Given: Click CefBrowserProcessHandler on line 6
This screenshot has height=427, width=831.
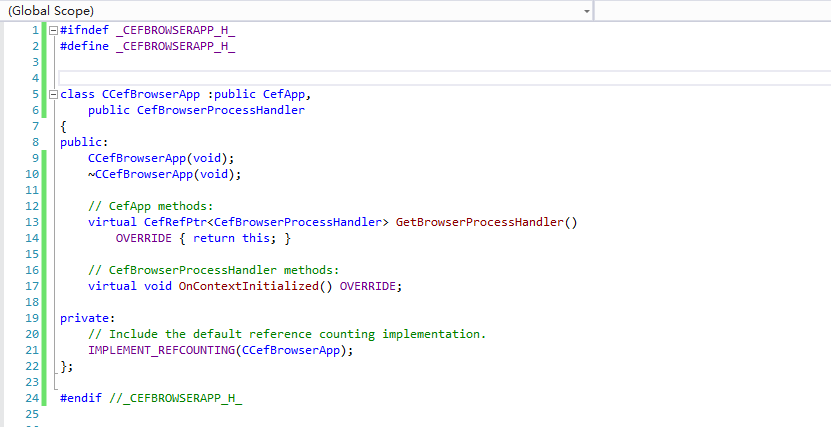Looking at the screenshot, I should point(221,110).
